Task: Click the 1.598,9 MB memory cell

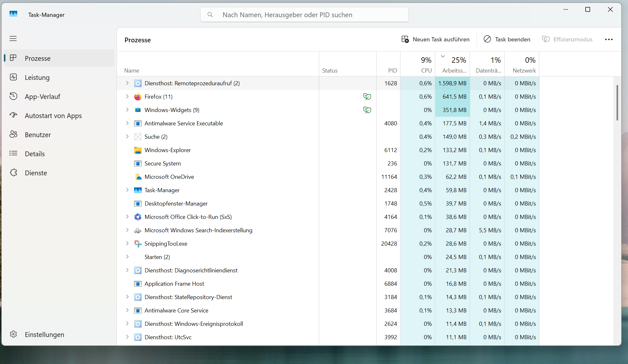Action: pos(452,83)
